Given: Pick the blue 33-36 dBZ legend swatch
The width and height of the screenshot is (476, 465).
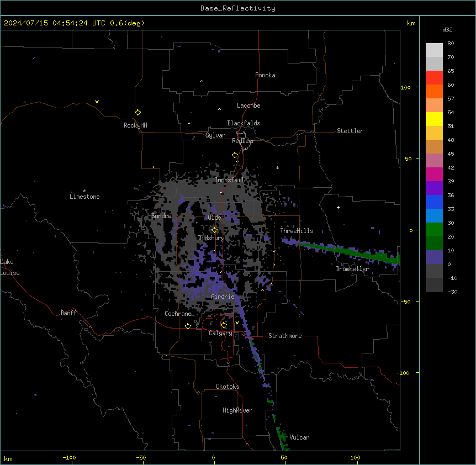Looking at the screenshot, I should [x=434, y=202].
